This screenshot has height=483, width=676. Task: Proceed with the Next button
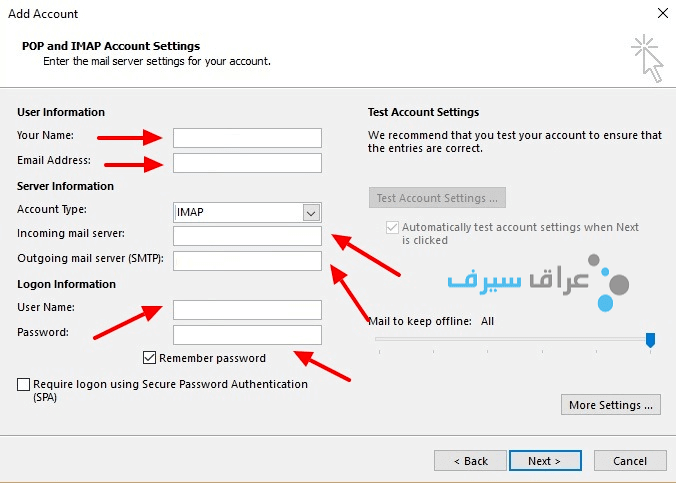pyautogui.click(x=545, y=461)
